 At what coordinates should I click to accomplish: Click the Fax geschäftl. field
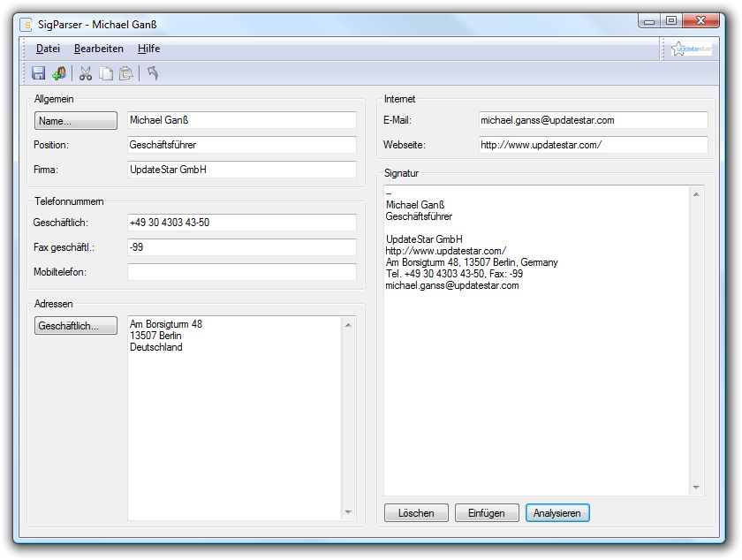[242, 247]
